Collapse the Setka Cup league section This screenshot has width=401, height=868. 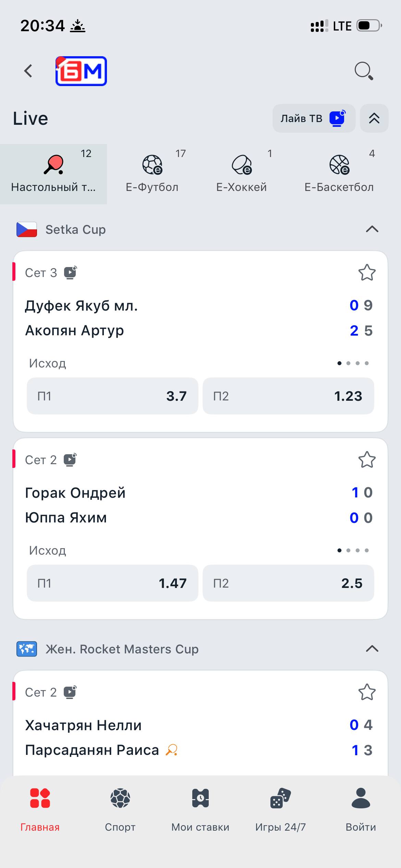pyautogui.click(x=372, y=229)
